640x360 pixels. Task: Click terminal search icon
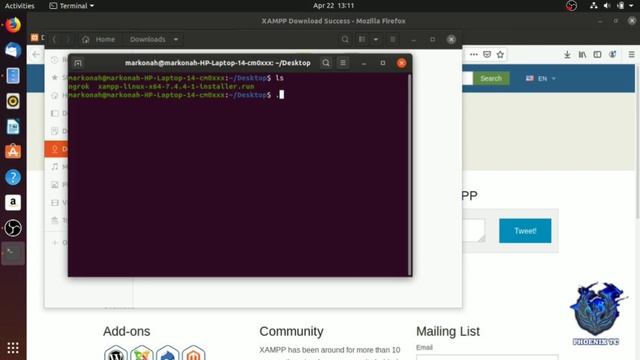tap(326, 63)
